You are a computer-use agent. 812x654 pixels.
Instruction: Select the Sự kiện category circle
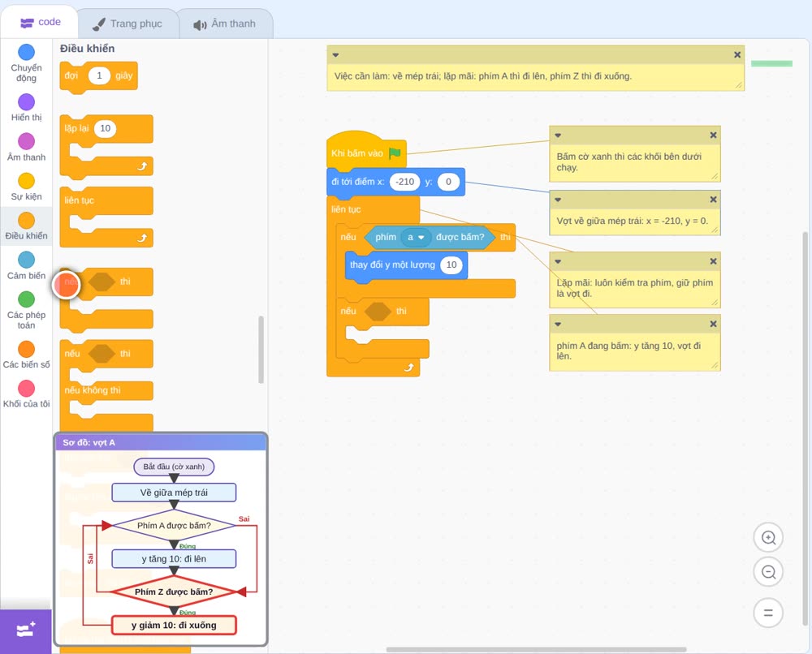tap(27, 181)
